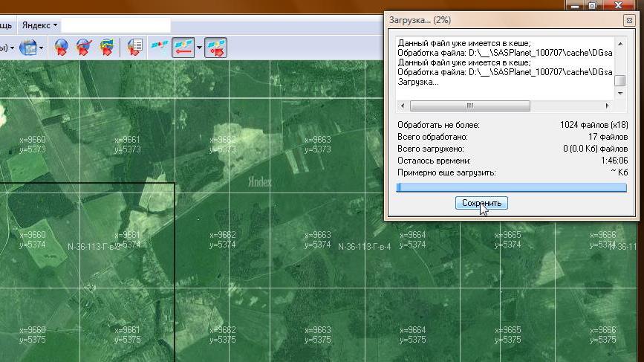
Task: Expand the dropdown arrow next to map icon
Action: point(42,48)
